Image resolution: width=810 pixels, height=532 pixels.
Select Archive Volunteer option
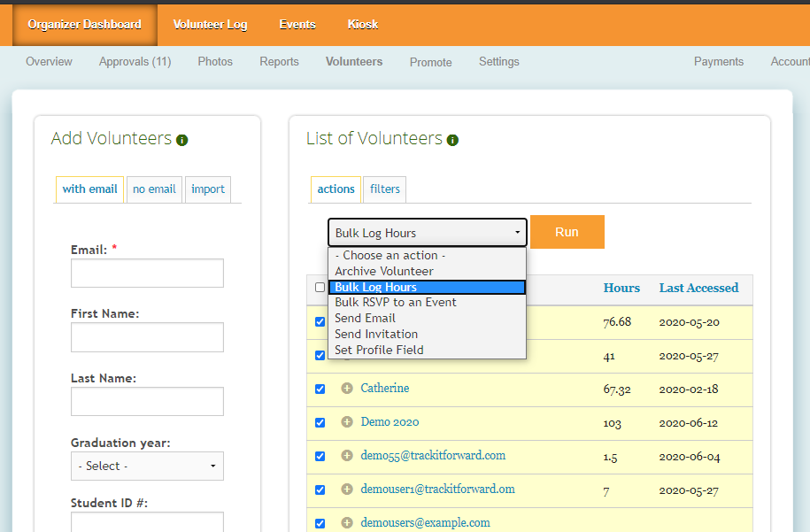click(x=383, y=271)
